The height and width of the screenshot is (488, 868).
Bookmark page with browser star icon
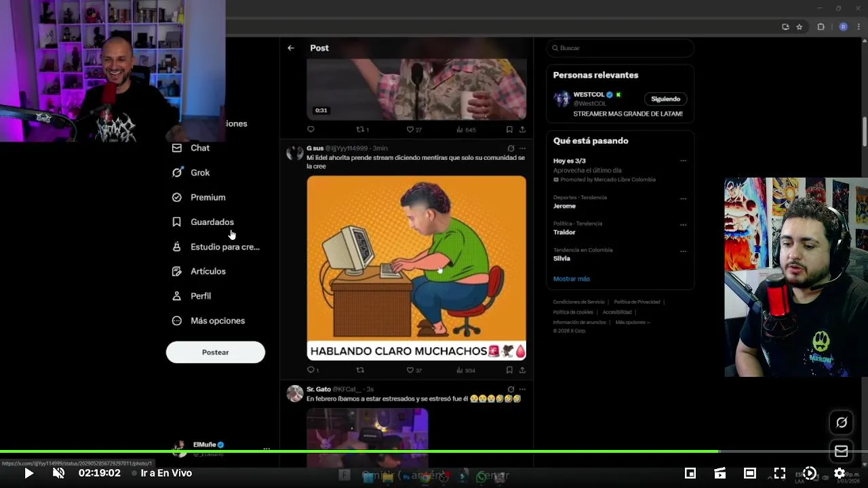tap(800, 27)
